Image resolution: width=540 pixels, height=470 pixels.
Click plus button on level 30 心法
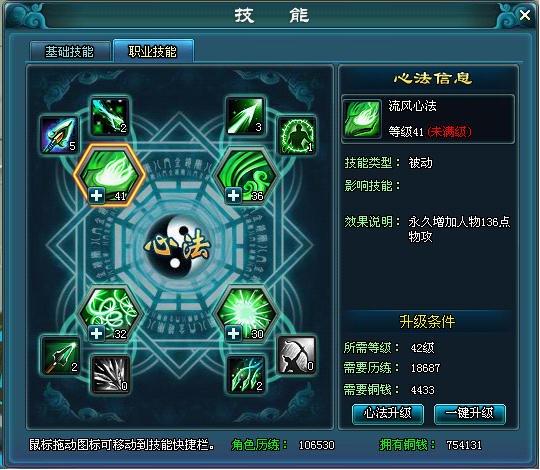[233, 334]
